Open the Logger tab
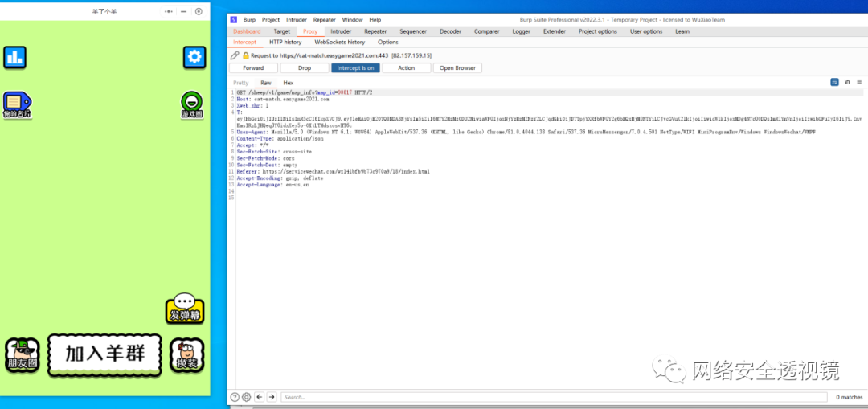Image resolution: width=868 pixels, height=409 pixels. click(521, 31)
